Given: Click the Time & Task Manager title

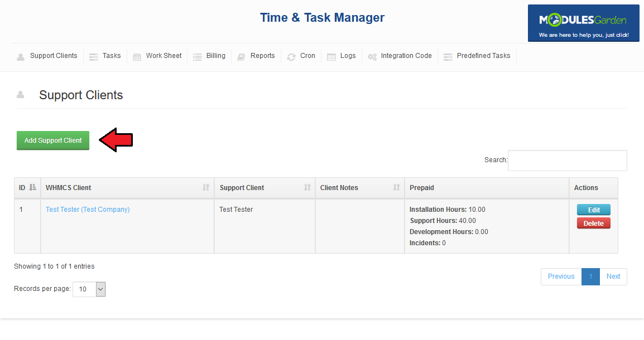Looking at the screenshot, I should click(322, 18).
